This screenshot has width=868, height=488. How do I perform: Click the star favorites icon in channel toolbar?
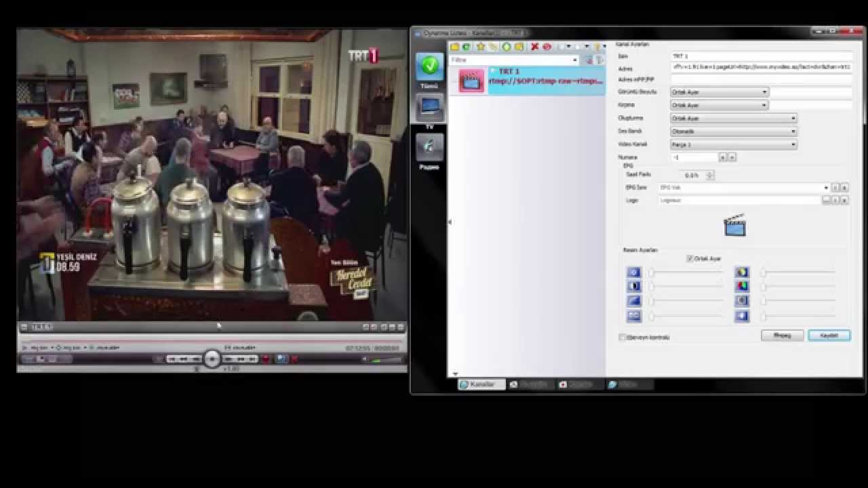click(481, 47)
